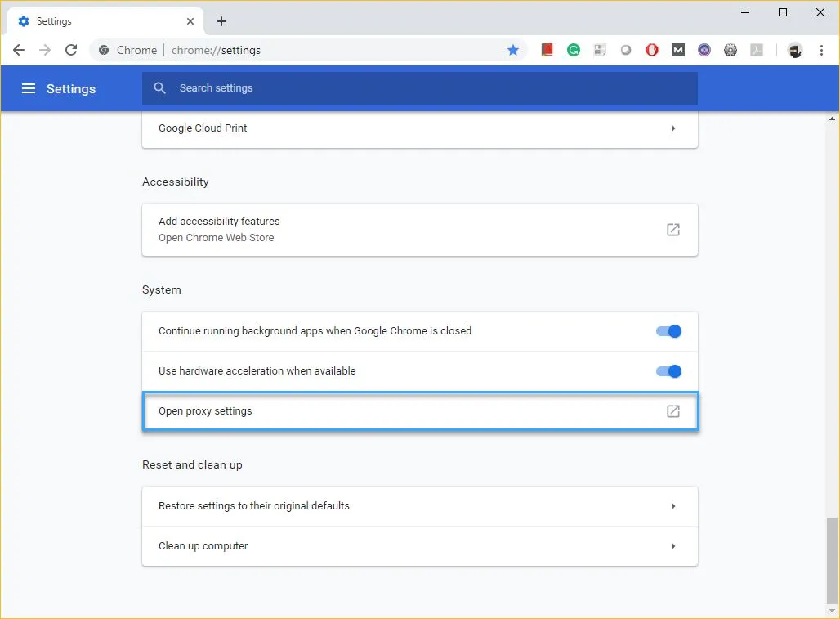
Task: Select the Settings browser tab
Action: point(98,20)
